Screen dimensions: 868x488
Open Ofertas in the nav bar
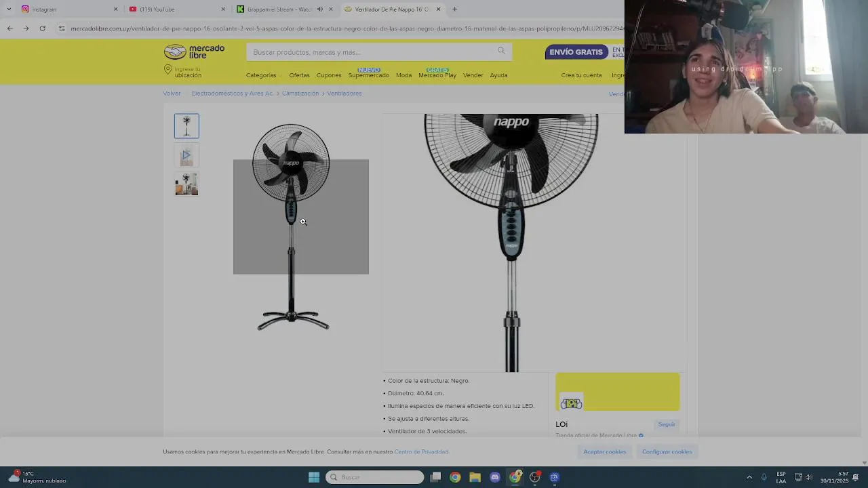pyautogui.click(x=299, y=75)
